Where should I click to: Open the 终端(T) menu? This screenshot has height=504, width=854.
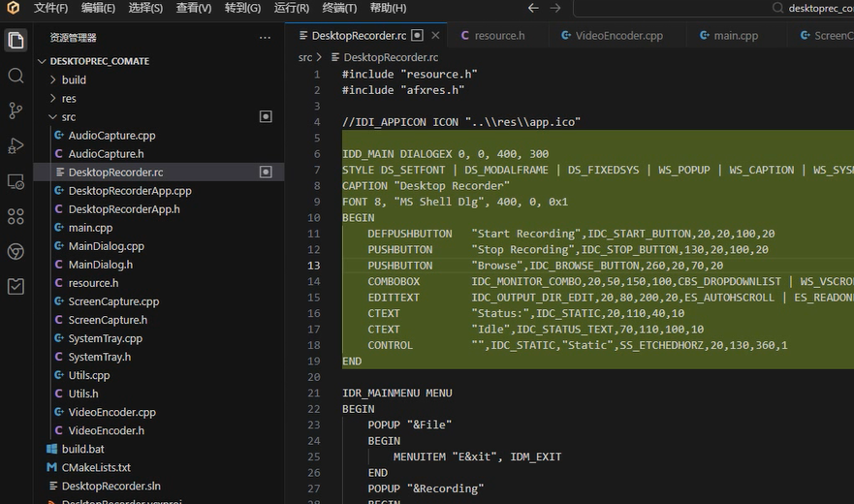pos(339,8)
